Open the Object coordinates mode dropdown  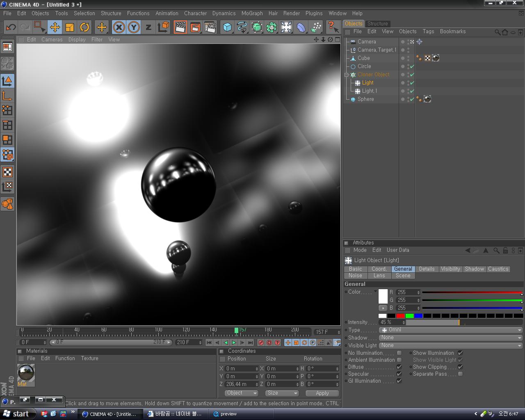(242, 393)
